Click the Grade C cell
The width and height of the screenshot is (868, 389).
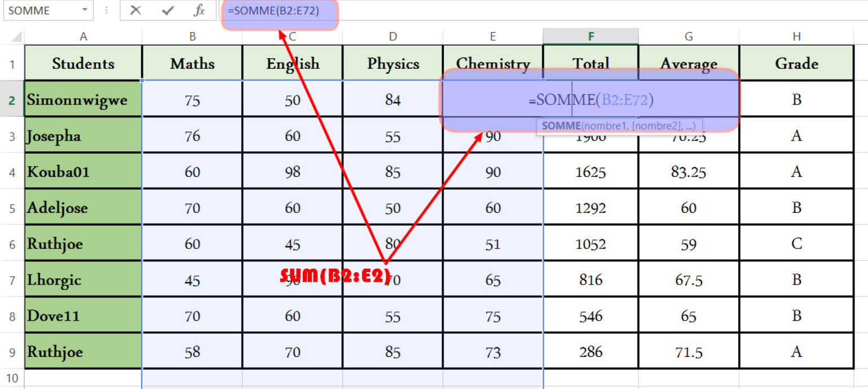tap(796, 244)
